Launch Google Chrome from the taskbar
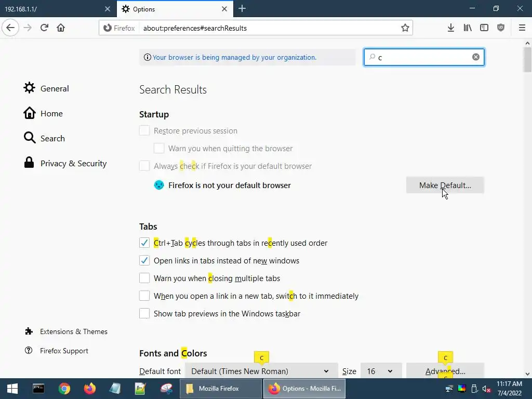The image size is (532, 399). point(64,389)
